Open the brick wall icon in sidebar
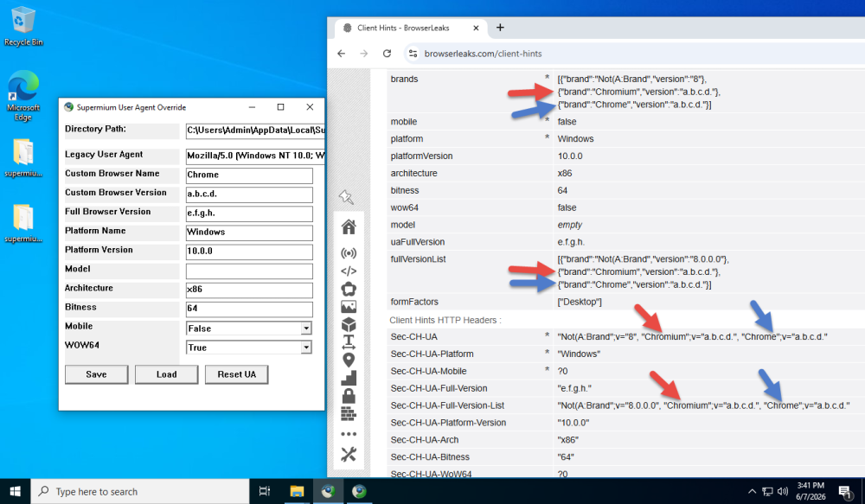 coord(349,413)
